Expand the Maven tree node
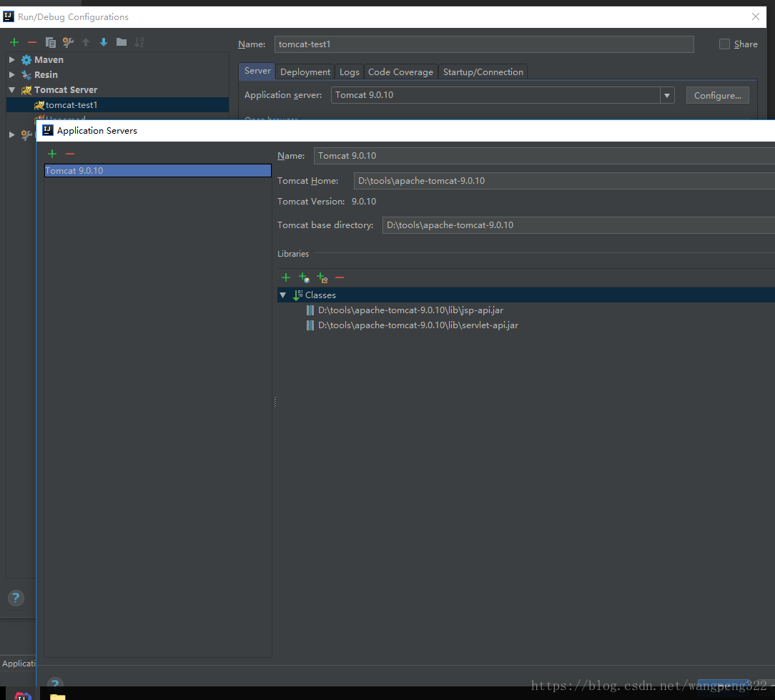The width and height of the screenshot is (775, 700). [x=12, y=60]
